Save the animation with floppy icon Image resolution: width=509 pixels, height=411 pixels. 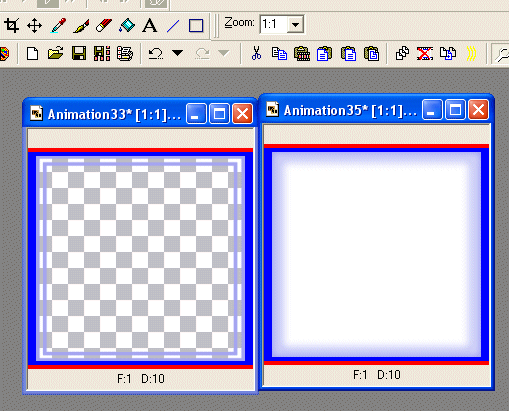pyautogui.click(x=79, y=53)
